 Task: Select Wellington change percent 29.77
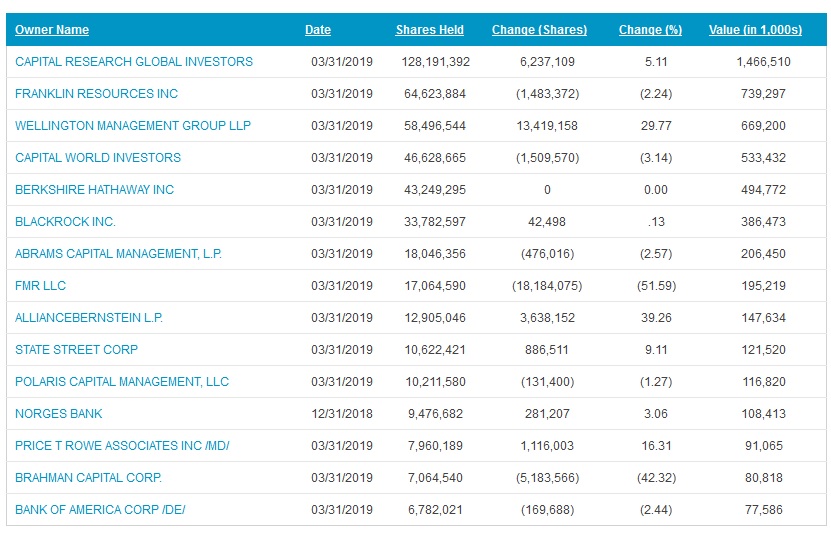pos(656,126)
